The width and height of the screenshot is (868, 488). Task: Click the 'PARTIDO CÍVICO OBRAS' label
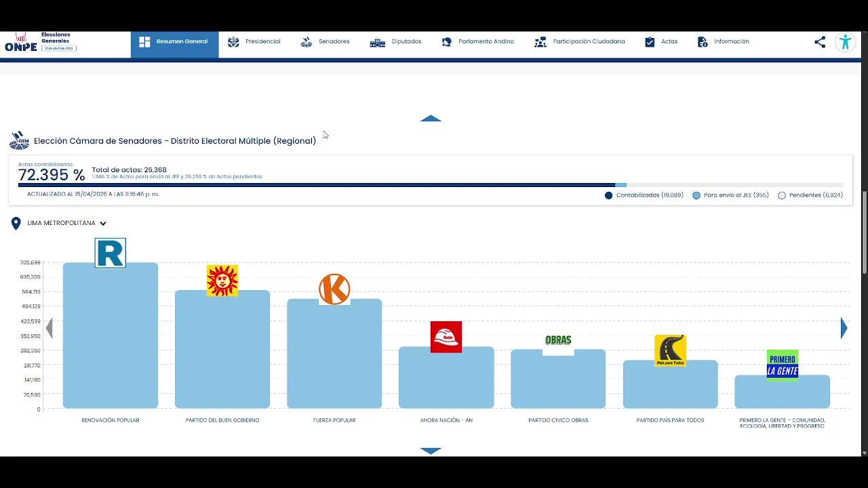[x=558, y=420]
